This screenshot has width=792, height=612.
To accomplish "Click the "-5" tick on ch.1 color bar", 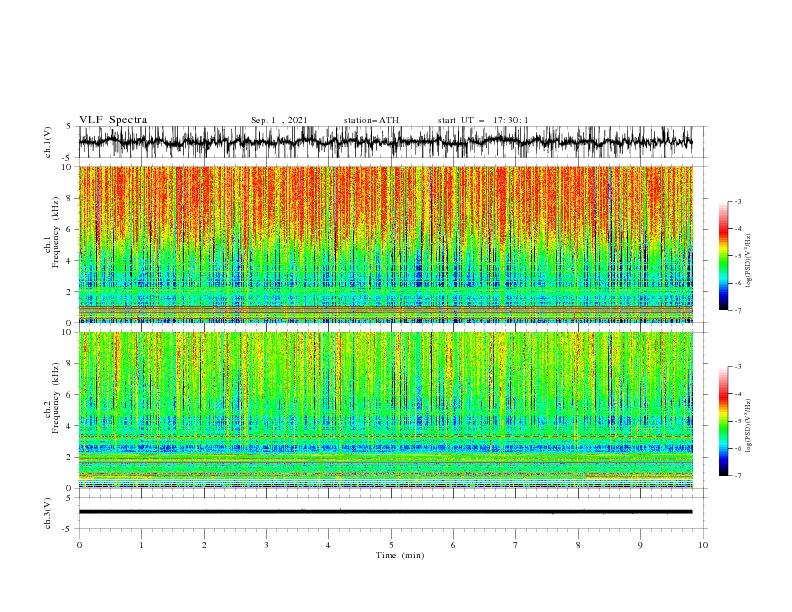I will (737, 256).
